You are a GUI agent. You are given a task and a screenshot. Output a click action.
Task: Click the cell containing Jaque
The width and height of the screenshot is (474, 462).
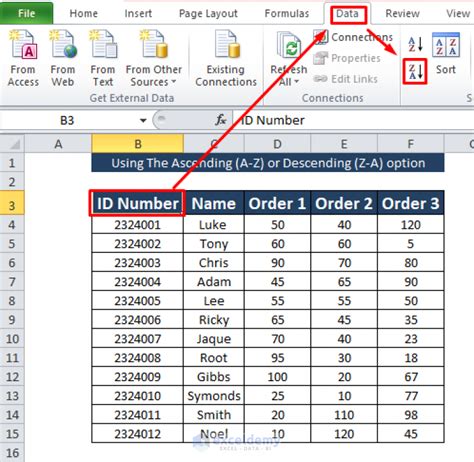pos(214,339)
